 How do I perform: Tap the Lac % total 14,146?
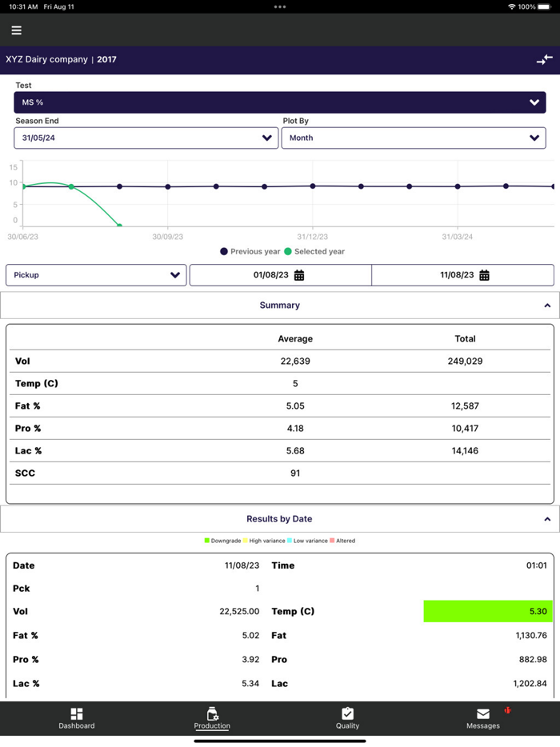coord(465,450)
